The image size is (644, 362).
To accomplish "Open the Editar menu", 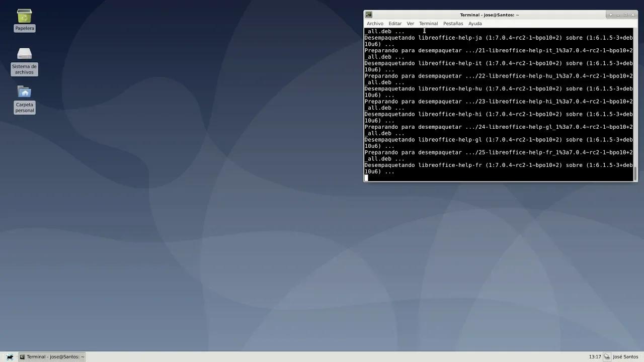I will 395,23.
